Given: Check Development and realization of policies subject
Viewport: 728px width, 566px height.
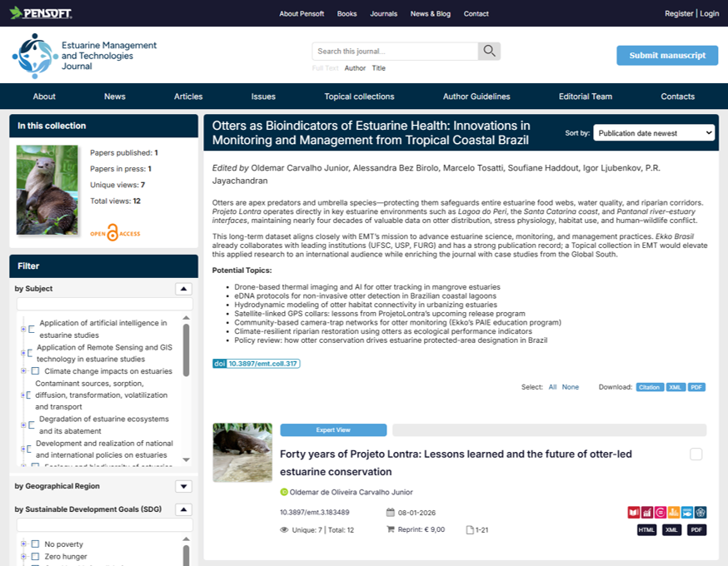Looking at the screenshot, I should (x=29, y=449).
